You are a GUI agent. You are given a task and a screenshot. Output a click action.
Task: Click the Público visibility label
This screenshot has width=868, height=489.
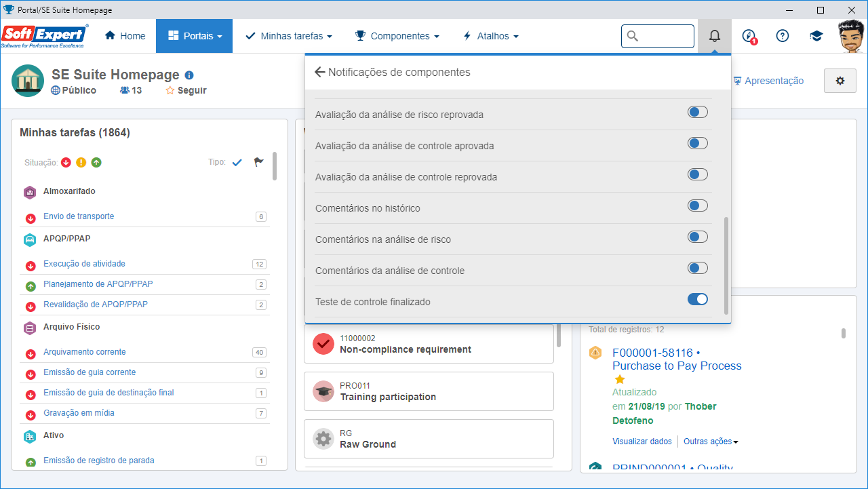click(x=74, y=90)
